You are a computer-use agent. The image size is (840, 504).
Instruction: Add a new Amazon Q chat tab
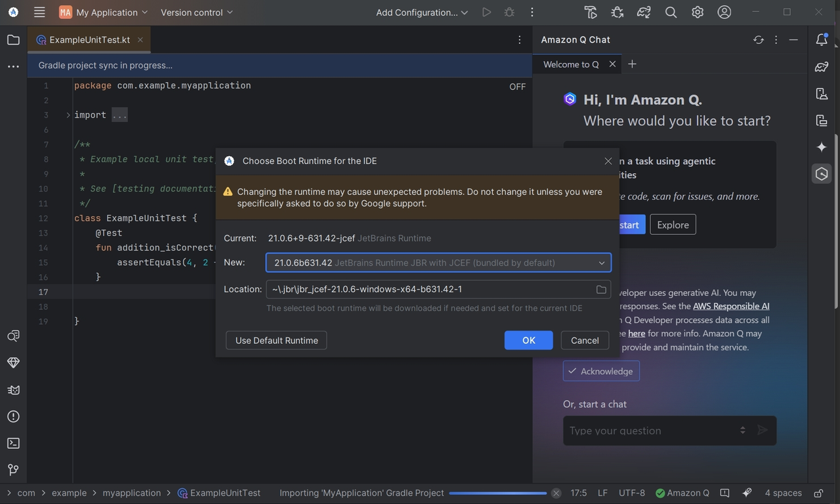[632, 64]
